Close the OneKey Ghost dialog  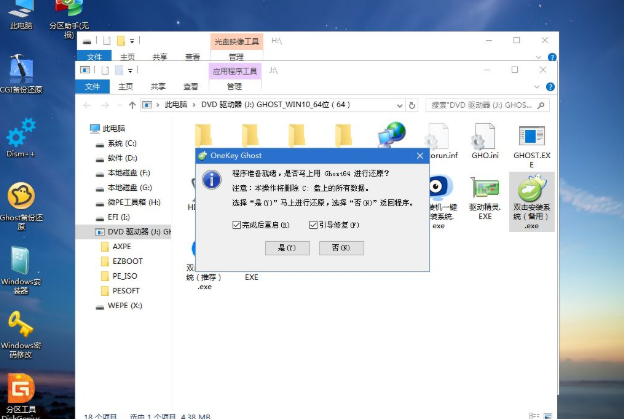420,156
